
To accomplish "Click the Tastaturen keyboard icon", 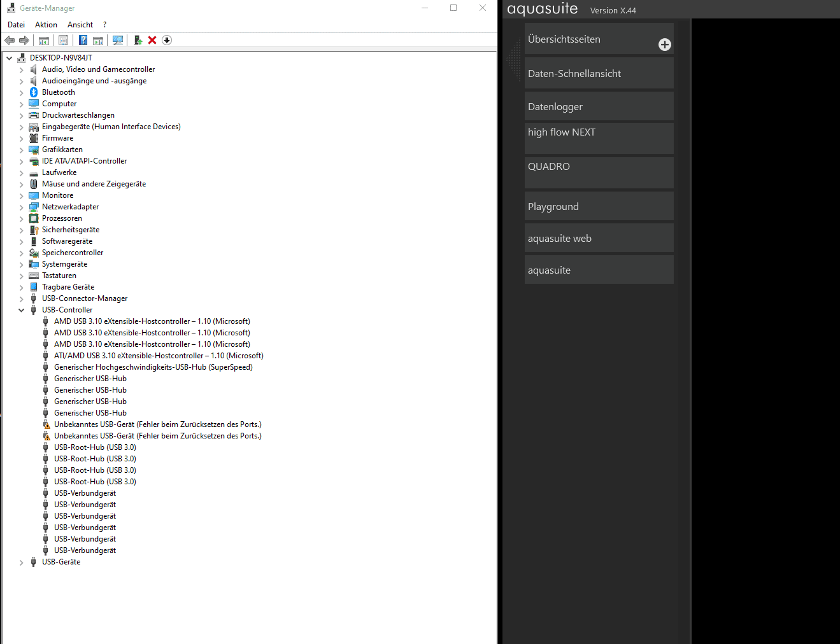I will (x=34, y=276).
